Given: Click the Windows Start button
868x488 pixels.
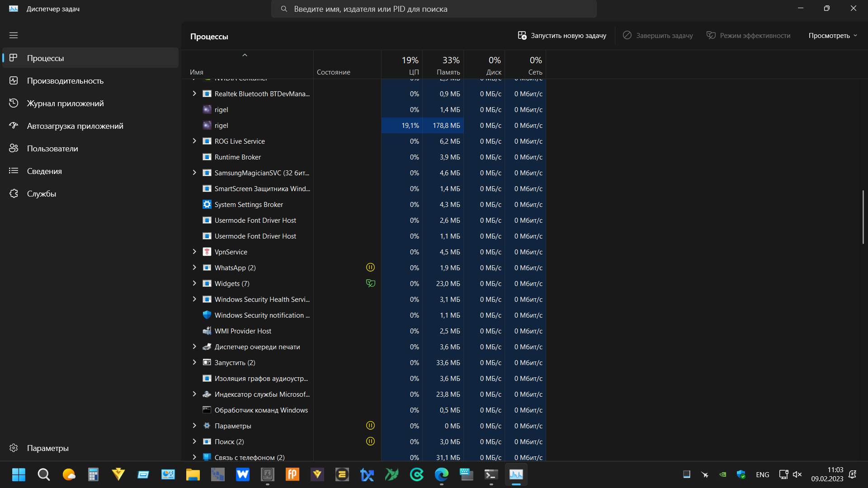Looking at the screenshot, I should [x=19, y=474].
